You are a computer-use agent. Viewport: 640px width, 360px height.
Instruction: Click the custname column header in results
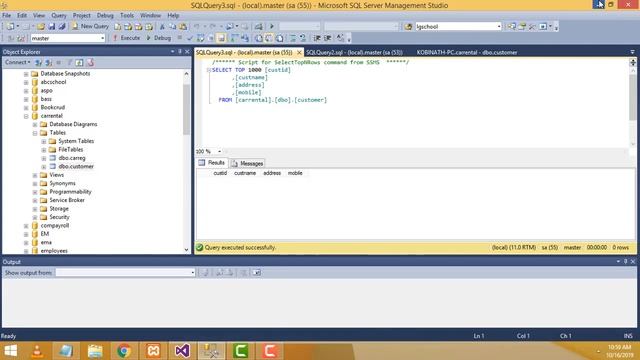[245, 173]
